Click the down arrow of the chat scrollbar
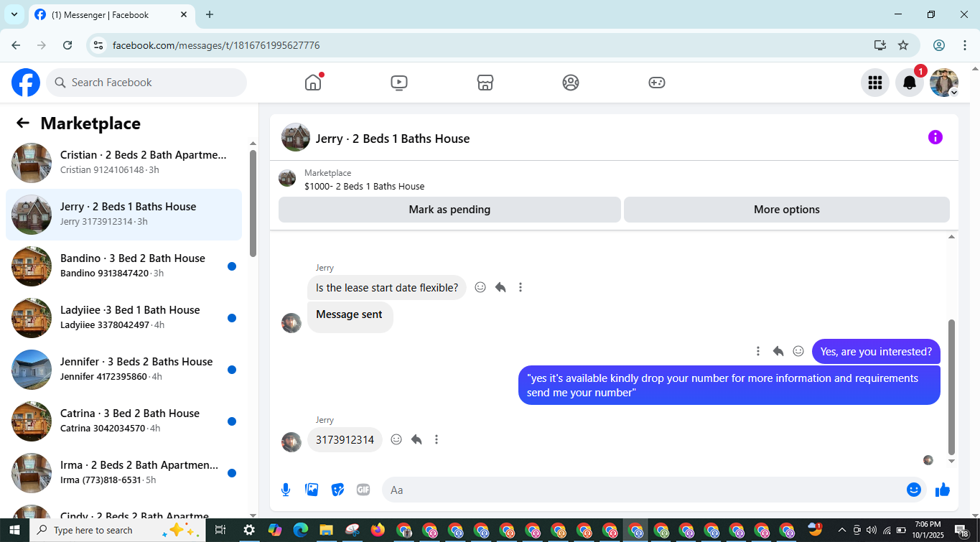The image size is (980, 542). [x=952, y=461]
